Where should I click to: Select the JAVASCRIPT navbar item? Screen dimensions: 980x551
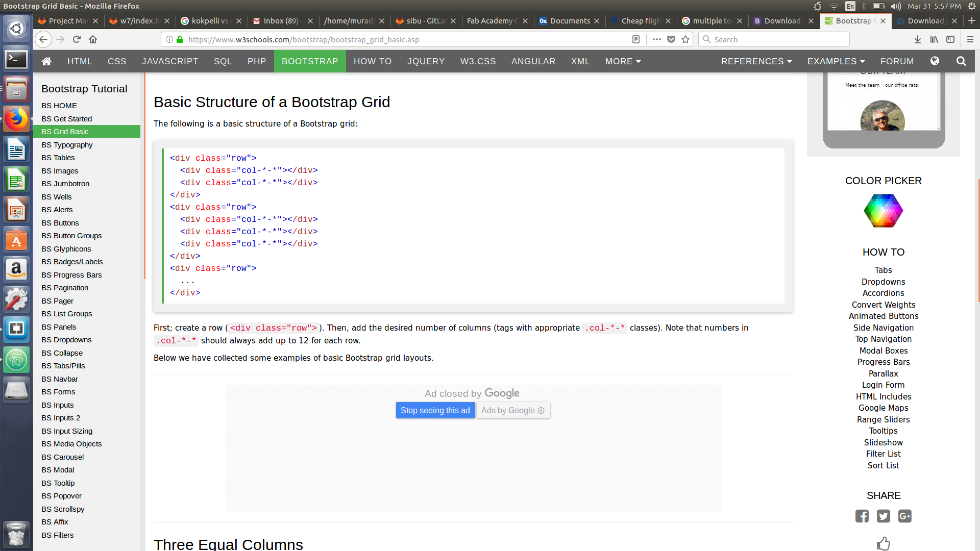pyautogui.click(x=170, y=61)
